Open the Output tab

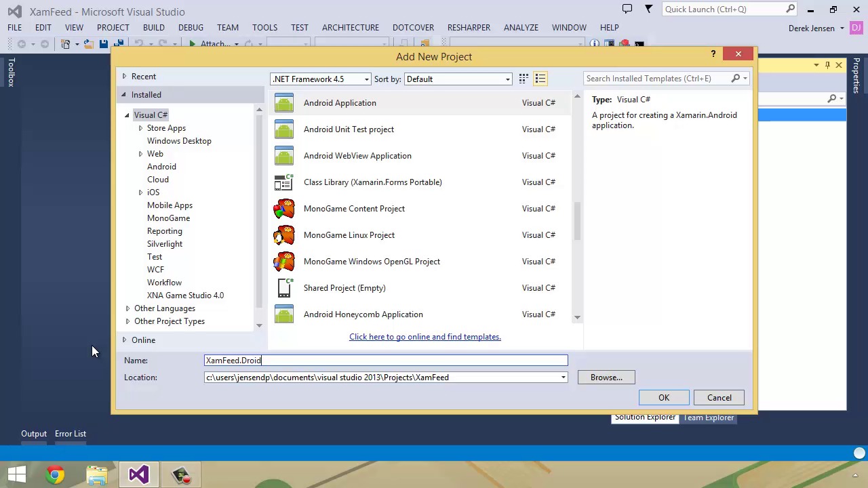click(x=34, y=434)
